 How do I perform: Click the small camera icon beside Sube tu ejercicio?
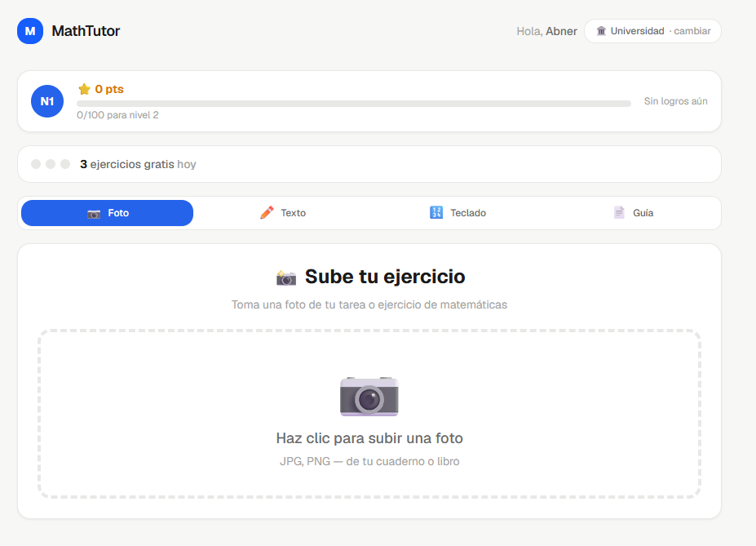286,277
